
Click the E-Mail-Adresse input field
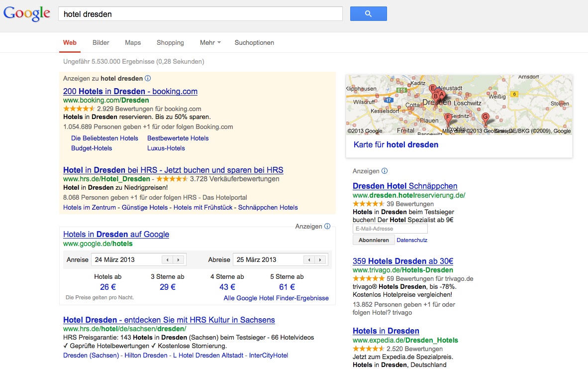tap(390, 229)
